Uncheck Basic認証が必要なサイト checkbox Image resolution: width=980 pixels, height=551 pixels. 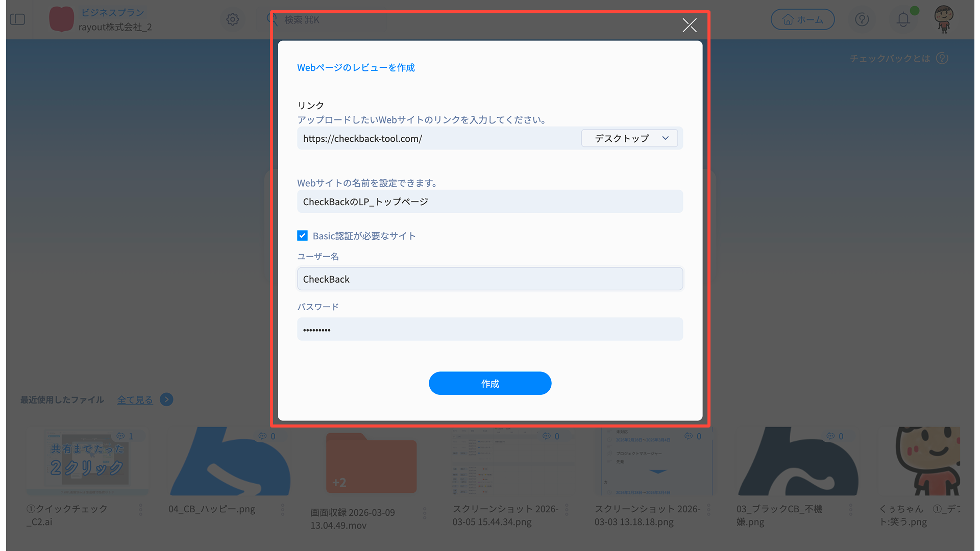[x=302, y=236]
